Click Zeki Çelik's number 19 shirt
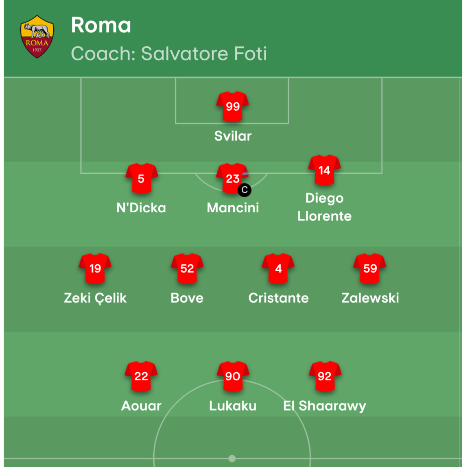This screenshot has width=476, height=467. [x=95, y=268]
